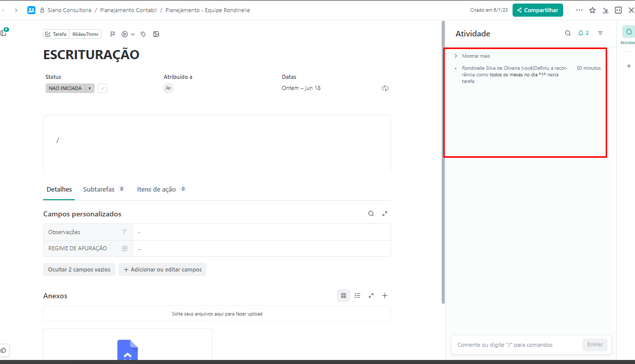The image size is (635, 364).
Task: Open the recurrence settings icon beside dates
Action: [385, 88]
